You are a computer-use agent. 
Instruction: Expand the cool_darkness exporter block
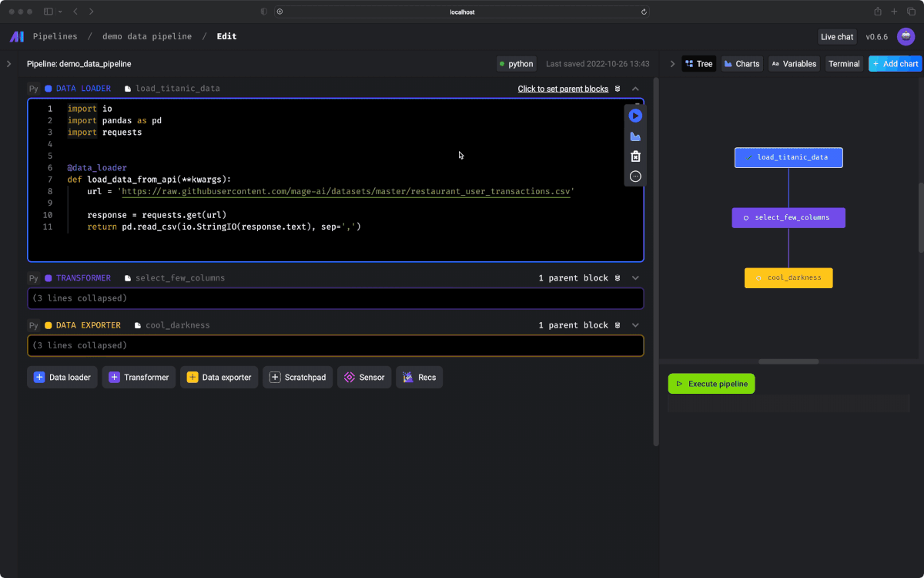point(635,325)
